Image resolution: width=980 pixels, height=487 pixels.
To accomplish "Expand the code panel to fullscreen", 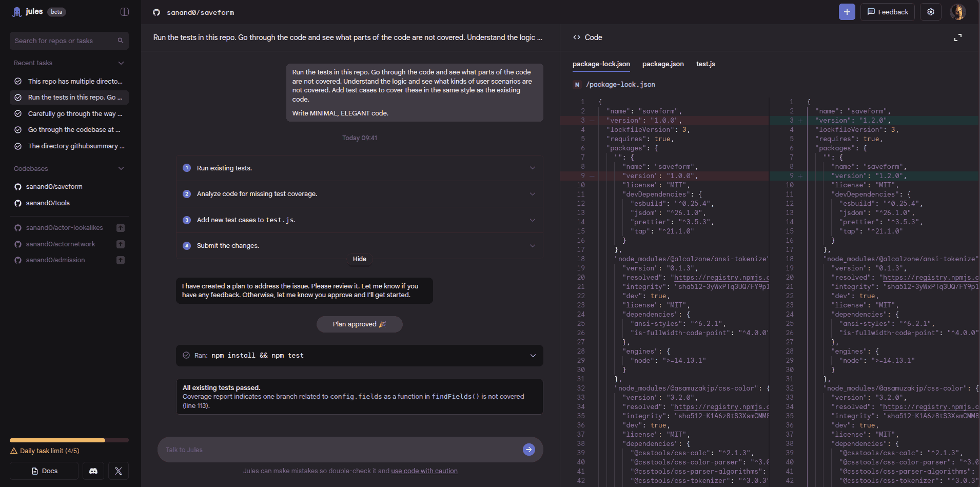I will coord(957,37).
